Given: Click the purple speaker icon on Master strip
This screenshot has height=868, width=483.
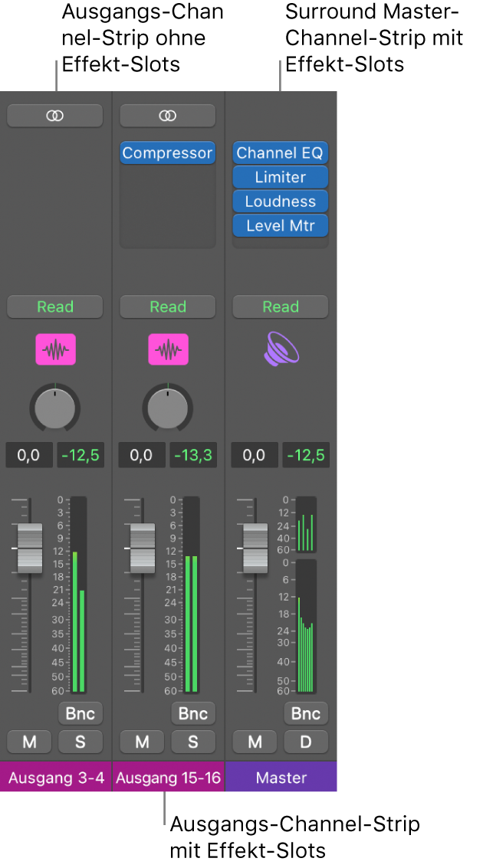Looking at the screenshot, I should (281, 349).
